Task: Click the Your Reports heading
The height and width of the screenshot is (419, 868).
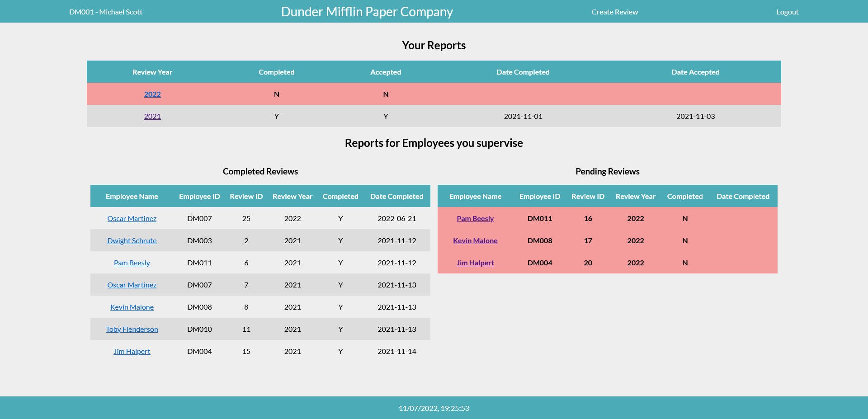Action: tap(434, 45)
